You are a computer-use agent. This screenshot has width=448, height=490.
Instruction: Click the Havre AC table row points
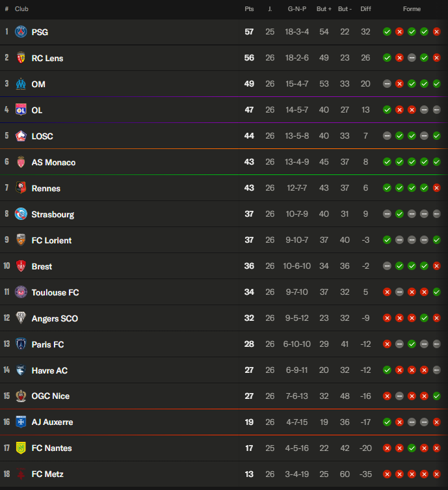249,370
